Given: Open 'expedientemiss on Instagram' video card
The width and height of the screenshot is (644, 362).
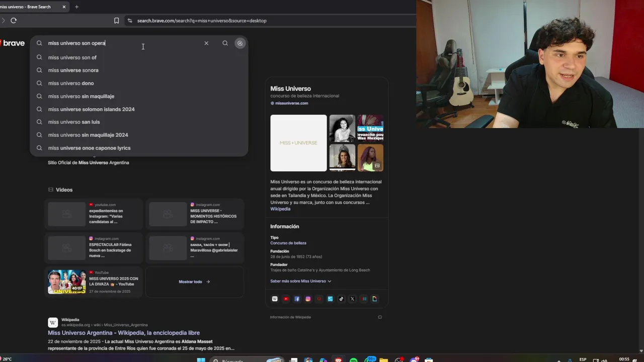Looking at the screenshot, I should [93, 214].
